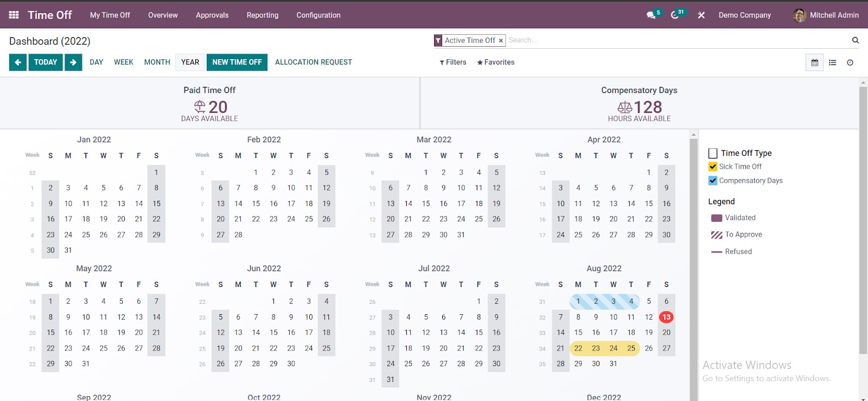868x401 pixels.
Task: Open the Demo Company switcher
Action: pos(744,15)
